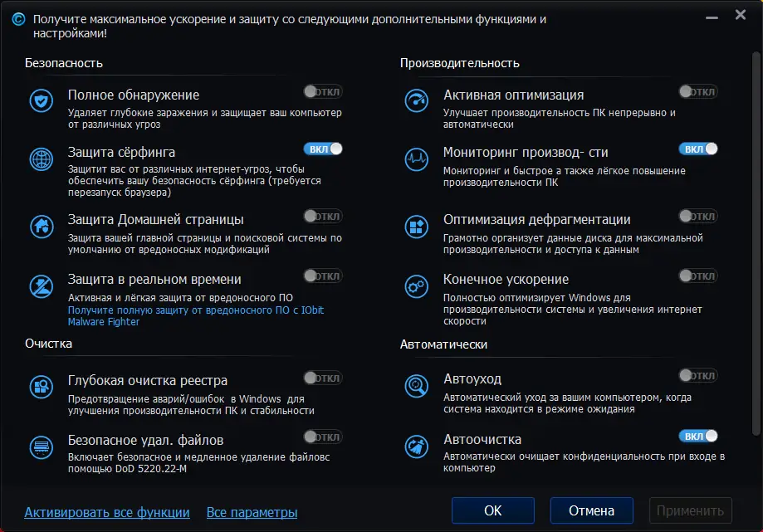
Task: Select the globe icon for Защита сёрфинга
Action: [x=40, y=159]
